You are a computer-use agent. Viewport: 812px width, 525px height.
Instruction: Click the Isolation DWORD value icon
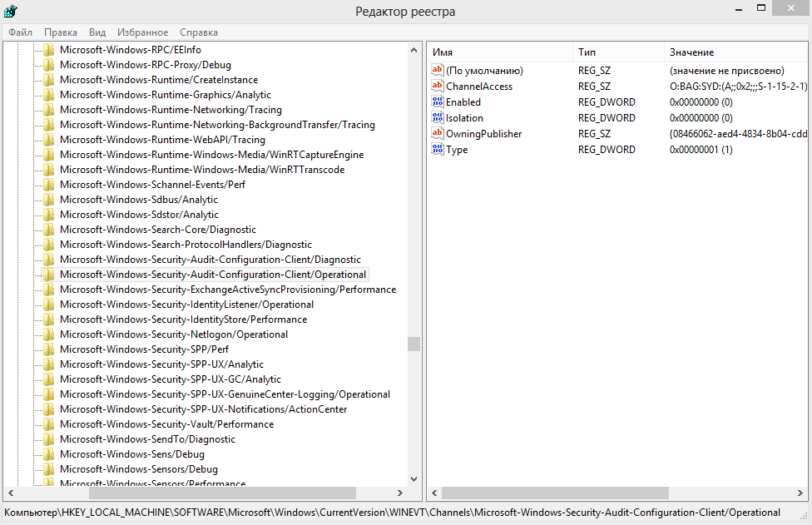pyautogui.click(x=438, y=117)
